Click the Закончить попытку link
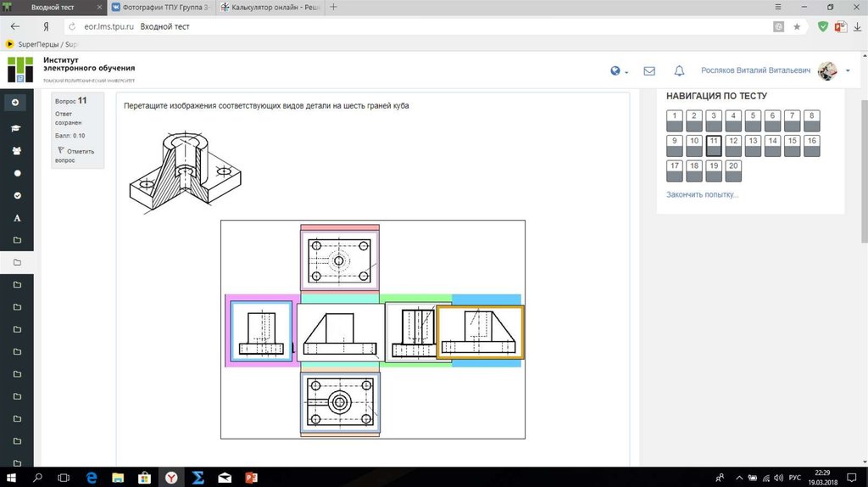The height and width of the screenshot is (487, 868). click(702, 194)
